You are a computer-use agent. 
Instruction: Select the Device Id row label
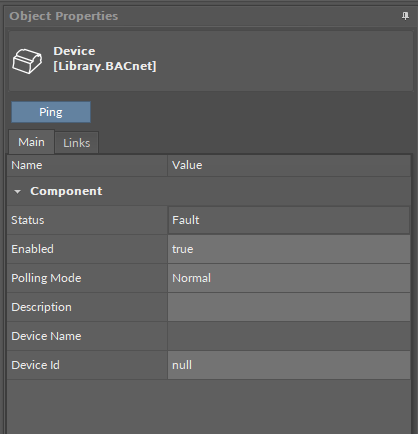(x=35, y=365)
